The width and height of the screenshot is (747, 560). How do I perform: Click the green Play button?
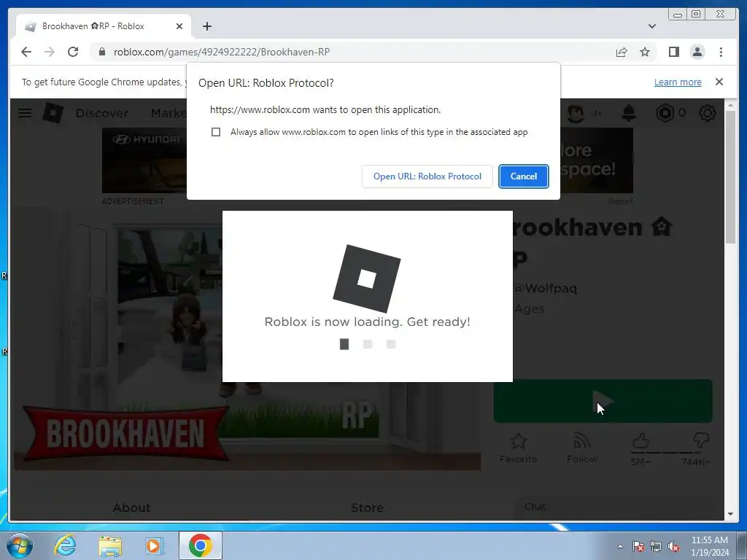[x=603, y=401]
